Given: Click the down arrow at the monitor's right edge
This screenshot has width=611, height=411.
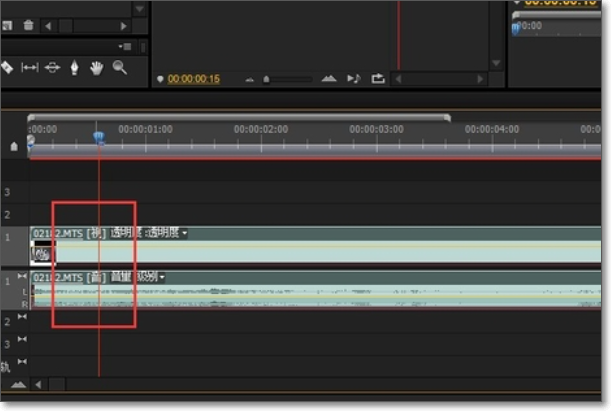Looking at the screenshot, I should tap(496, 63).
